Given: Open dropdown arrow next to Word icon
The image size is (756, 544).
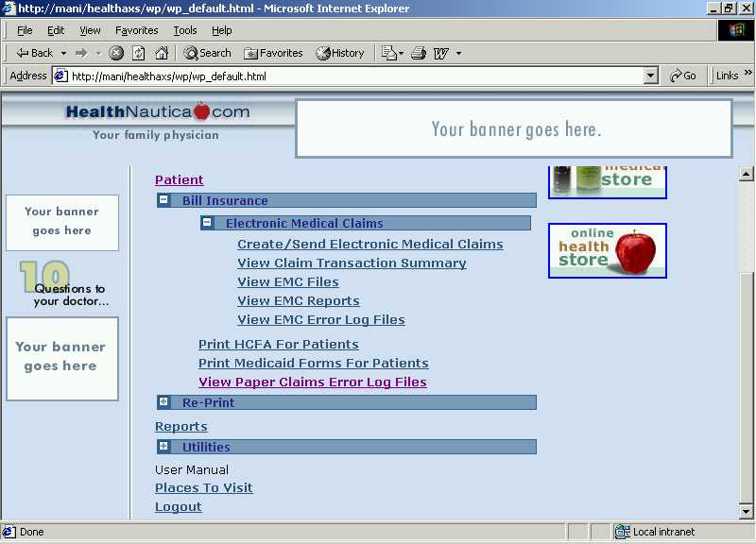Looking at the screenshot, I should point(458,53).
